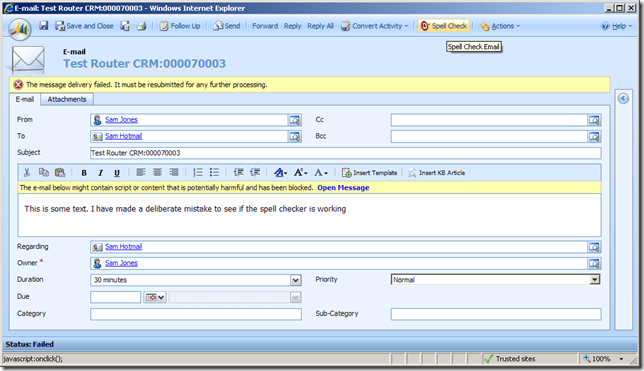Click the Due date field
This screenshot has height=371, width=644.
pyautogui.click(x=115, y=297)
